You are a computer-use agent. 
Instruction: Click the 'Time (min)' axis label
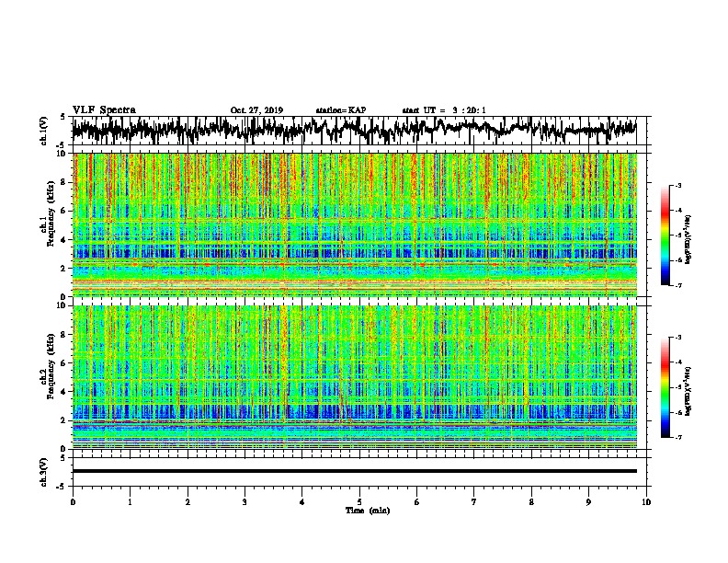pyautogui.click(x=368, y=511)
